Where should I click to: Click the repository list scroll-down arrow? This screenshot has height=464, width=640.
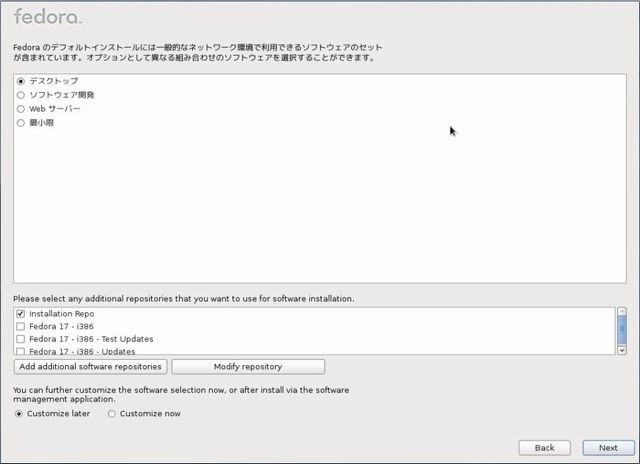622,350
